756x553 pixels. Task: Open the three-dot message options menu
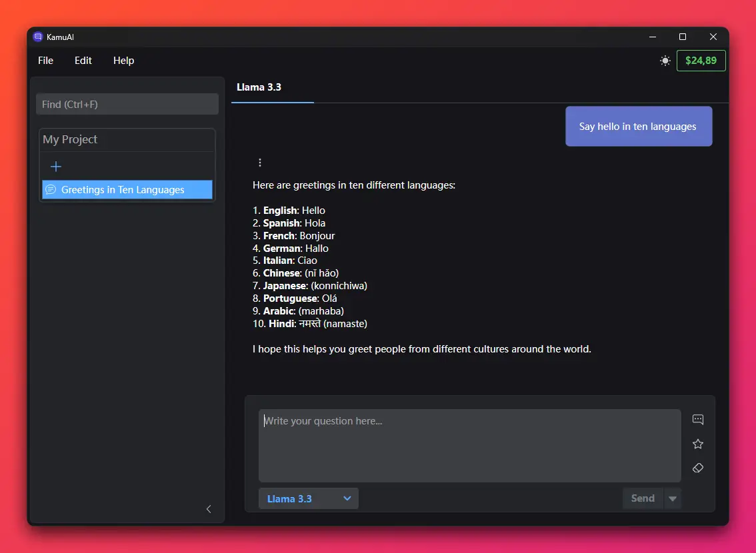pyautogui.click(x=260, y=163)
